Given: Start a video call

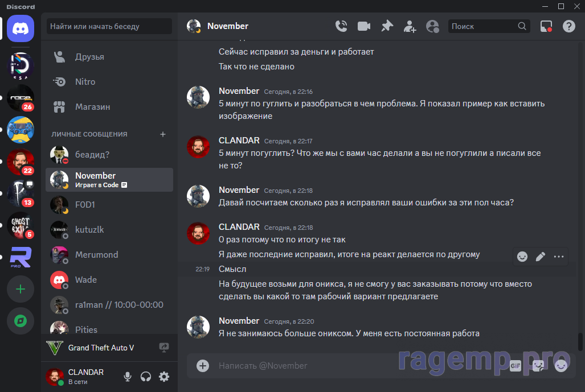Looking at the screenshot, I should pyautogui.click(x=364, y=26).
